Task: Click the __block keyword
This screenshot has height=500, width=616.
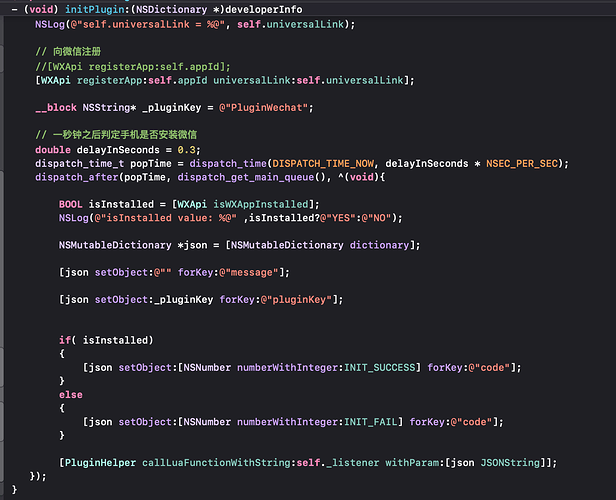Action: [x=56, y=107]
